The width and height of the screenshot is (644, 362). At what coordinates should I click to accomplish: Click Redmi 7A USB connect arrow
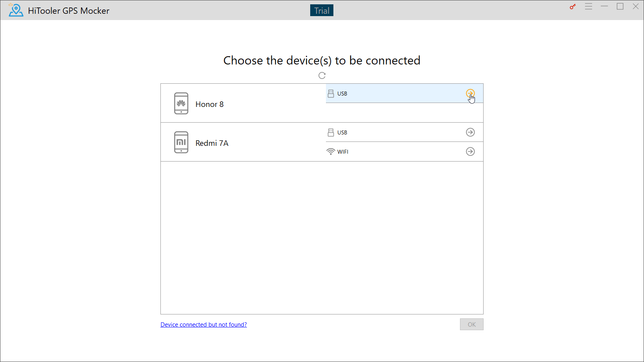(x=470, y=132)
